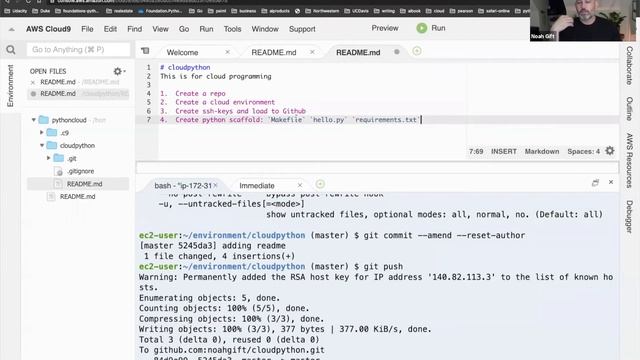Image resolution: width=640 pixels, height=360 pixels.
Task: Open the Debugger side panel
Action: (x=629, y=217)
